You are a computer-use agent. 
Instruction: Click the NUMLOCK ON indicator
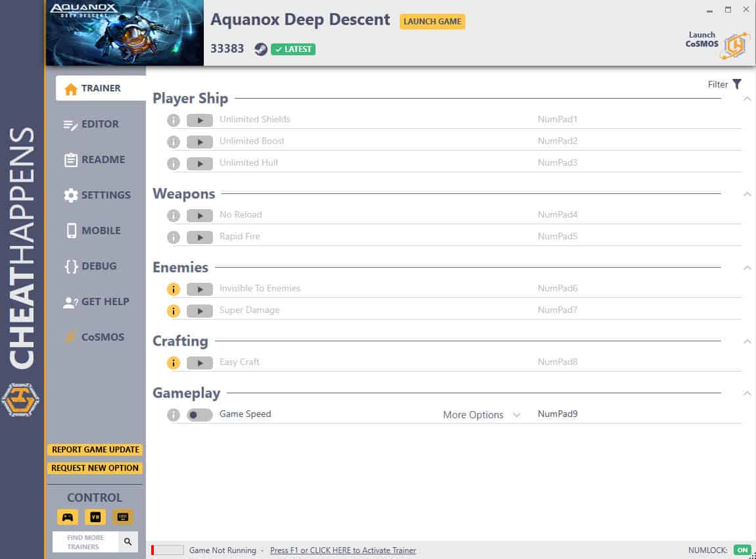pos(742,550)
